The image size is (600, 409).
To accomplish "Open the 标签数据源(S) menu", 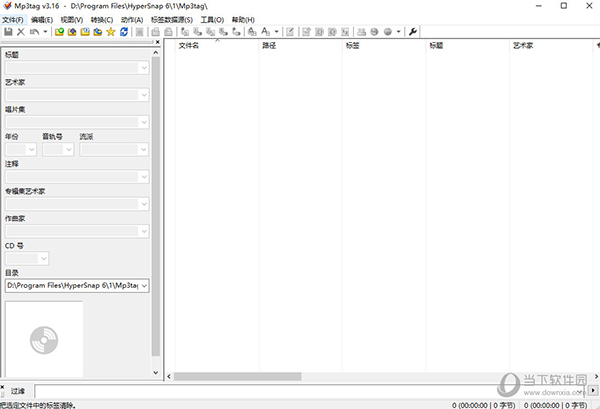I will pyautogui.click(x=172, y=20).
